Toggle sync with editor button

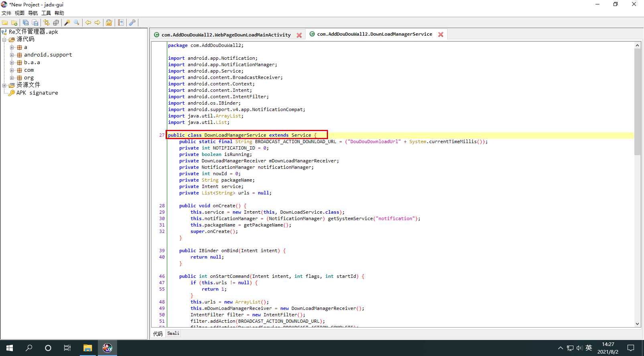pyautogui.click(x=47, y=23)
